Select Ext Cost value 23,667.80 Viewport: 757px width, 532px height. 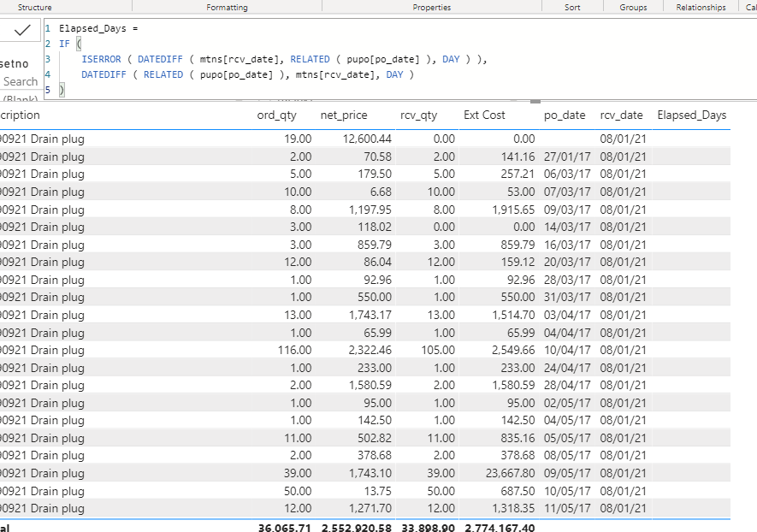pyautogui.click(x=511, y=473)
